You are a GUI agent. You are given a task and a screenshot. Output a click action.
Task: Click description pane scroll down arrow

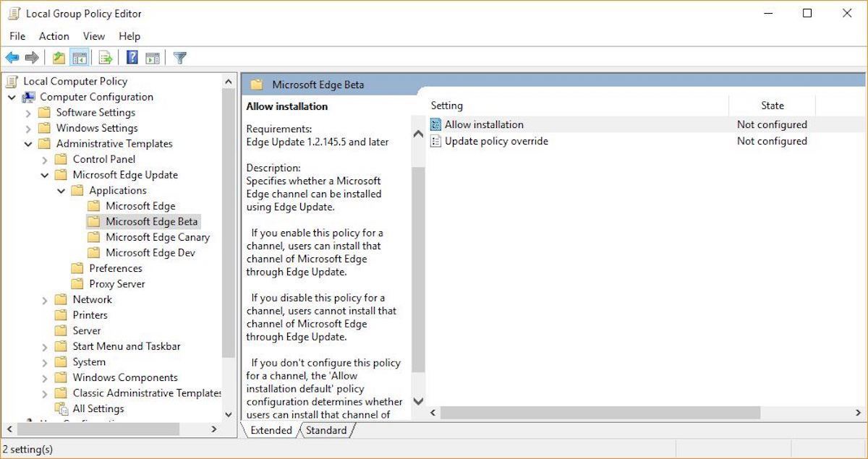tap(418, 401)
